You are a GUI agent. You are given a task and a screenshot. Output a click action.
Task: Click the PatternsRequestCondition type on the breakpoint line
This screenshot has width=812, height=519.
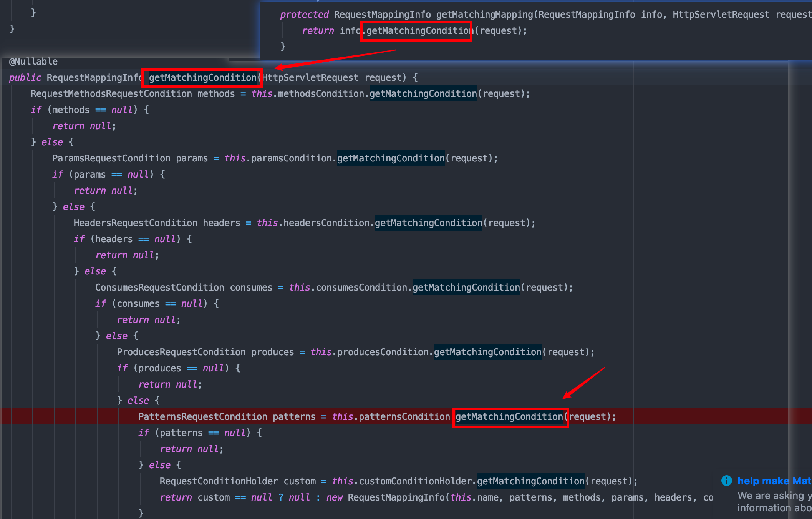[202, 417]
